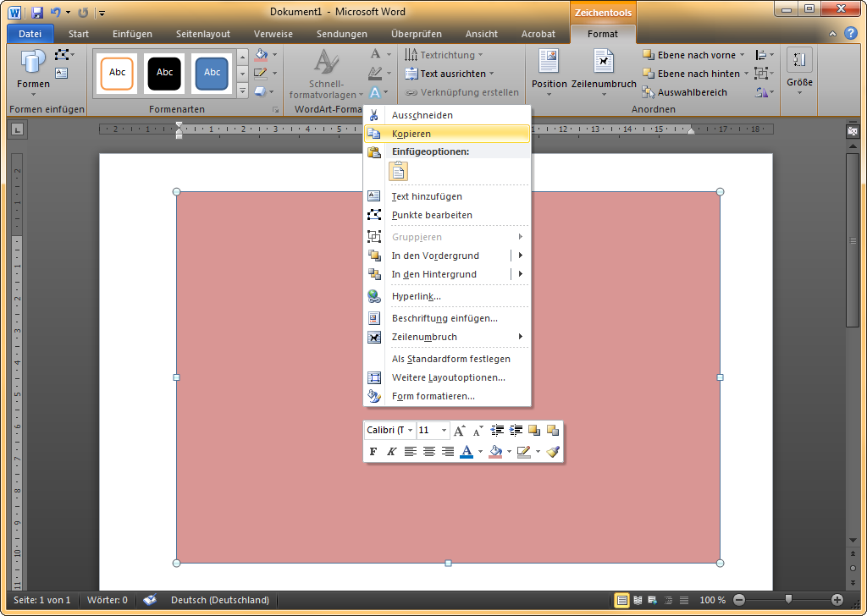Expand the font size 11 dropdown
The height and width of the screenshot is (616, 867).
[444, 431]
